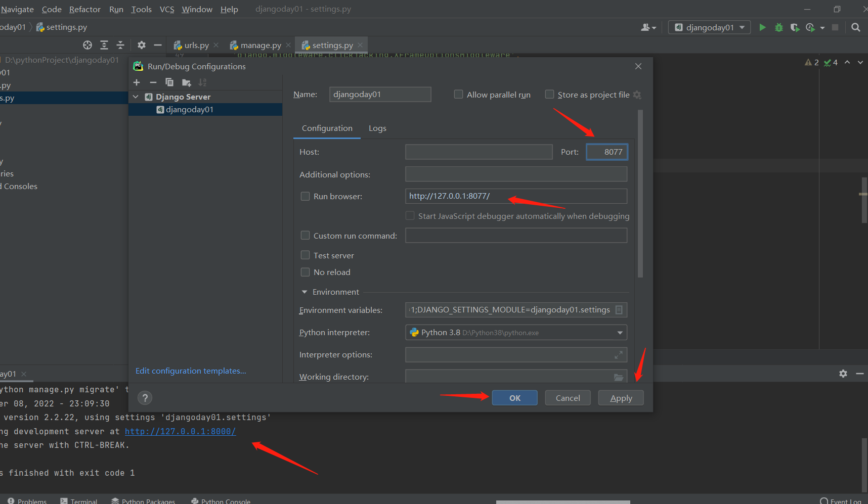Tick the No reload checkbox
This screenshot has height=504, width=868.
coord(306,272)
